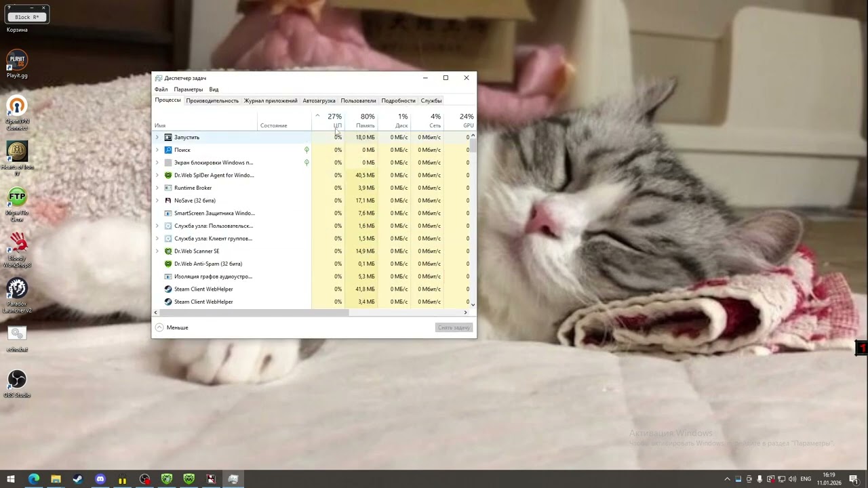Expand the Поиск process group

tap(157, 150)
